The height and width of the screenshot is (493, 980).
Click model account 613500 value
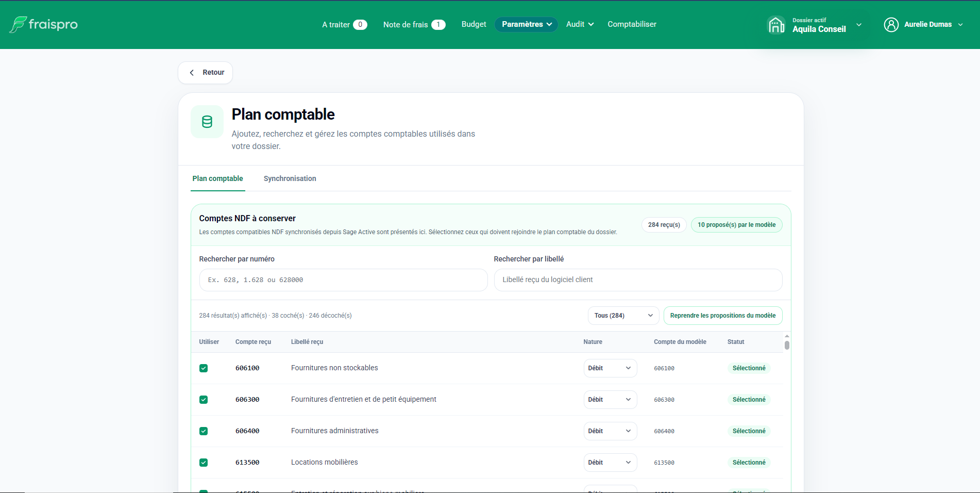664,463
